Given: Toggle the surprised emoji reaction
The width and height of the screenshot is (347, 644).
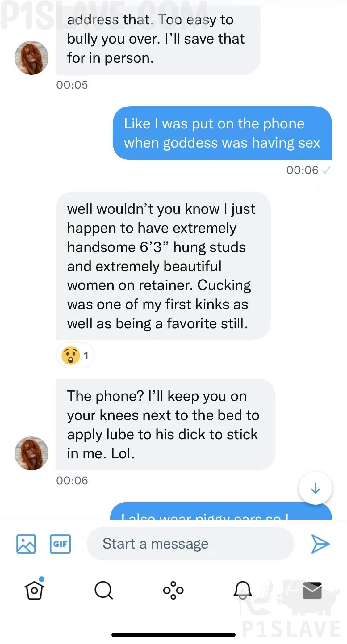Looking at the screenshot, I should pyautogui.click(x=75, y=356).
